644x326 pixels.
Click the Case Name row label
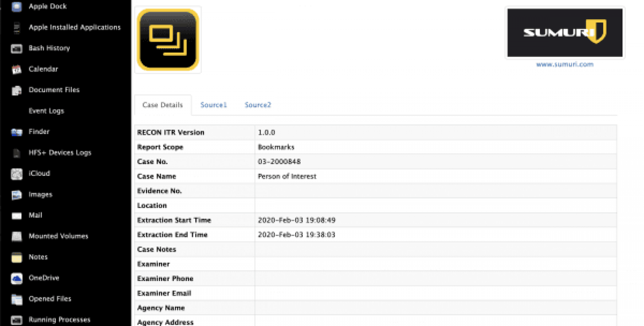[157, 176]
